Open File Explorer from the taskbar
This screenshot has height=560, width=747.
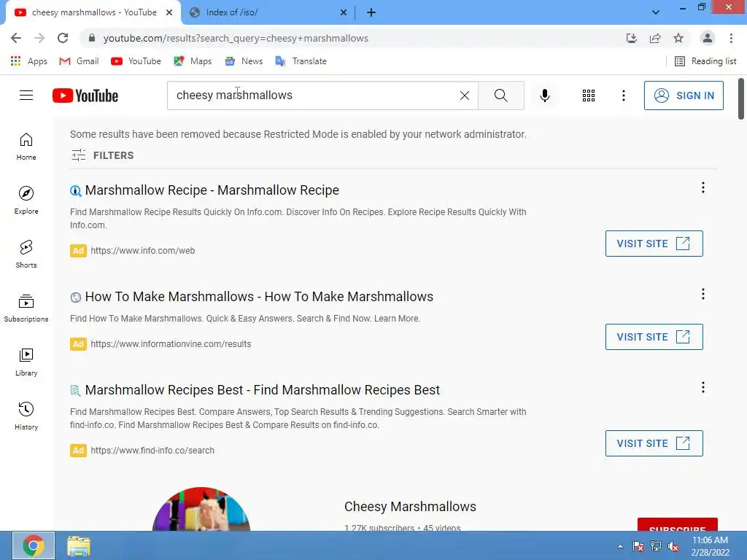(x=79, y=545)
